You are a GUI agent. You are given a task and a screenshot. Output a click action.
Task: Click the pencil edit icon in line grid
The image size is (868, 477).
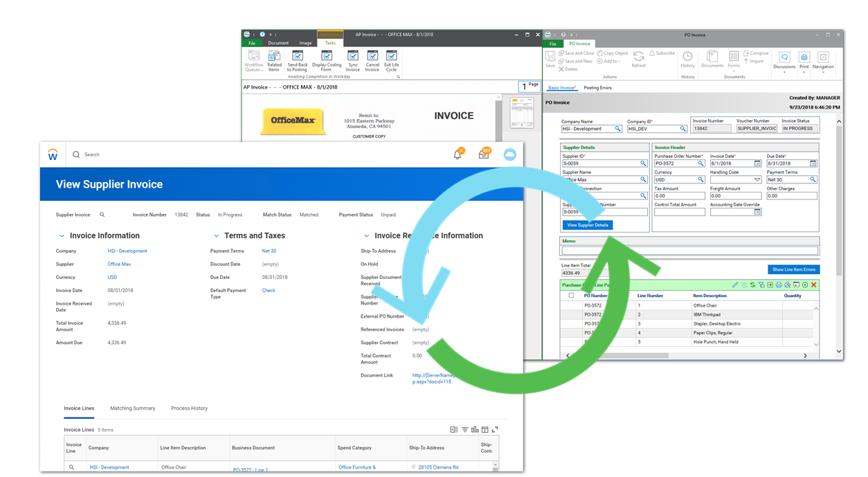tap(735, 285)
